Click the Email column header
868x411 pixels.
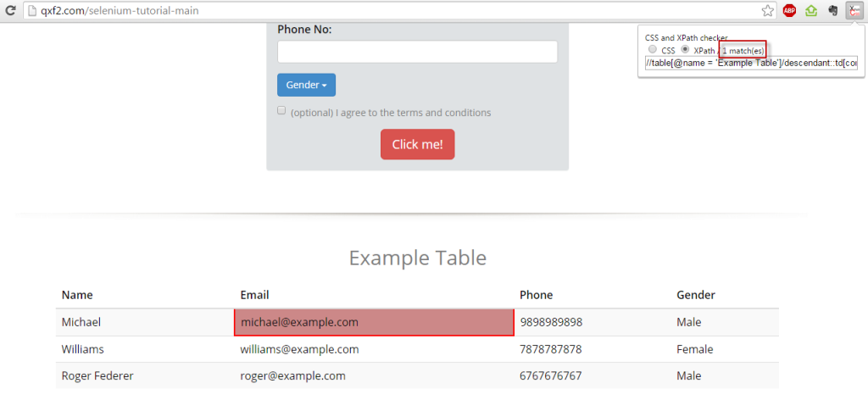254,295
